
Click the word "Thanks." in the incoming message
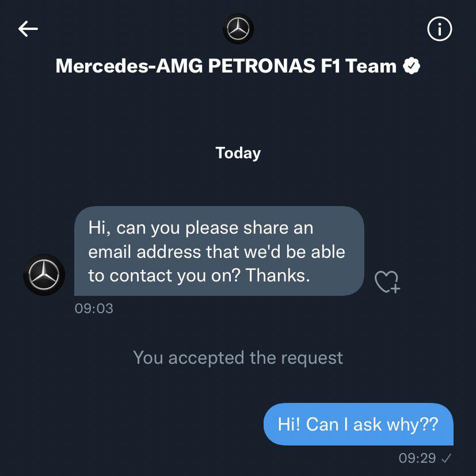[x=278, y=275]
